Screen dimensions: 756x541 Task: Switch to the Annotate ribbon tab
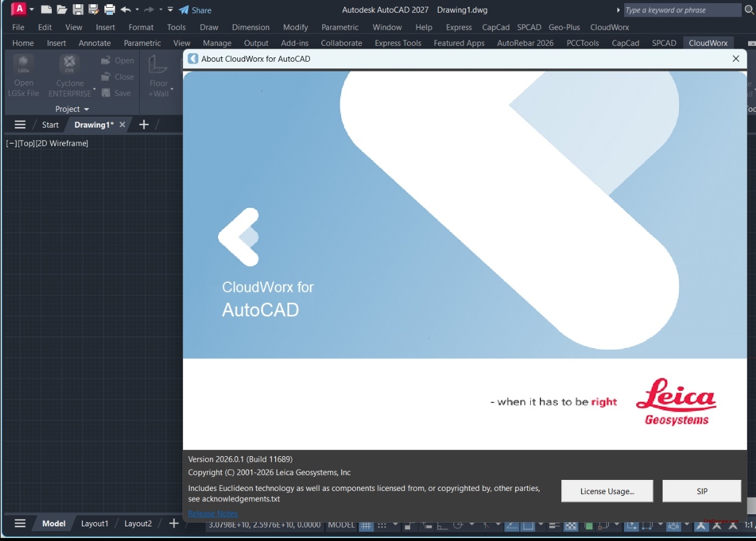click(x=95, y=43)
